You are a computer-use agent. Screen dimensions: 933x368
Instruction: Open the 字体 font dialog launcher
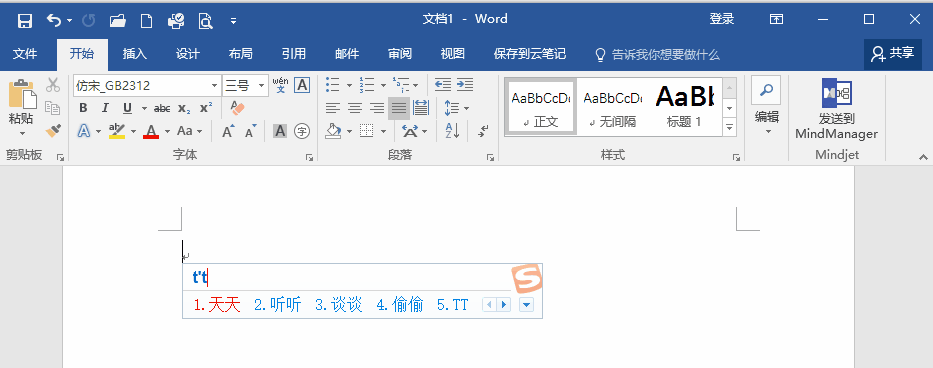[x=309, y=157]
